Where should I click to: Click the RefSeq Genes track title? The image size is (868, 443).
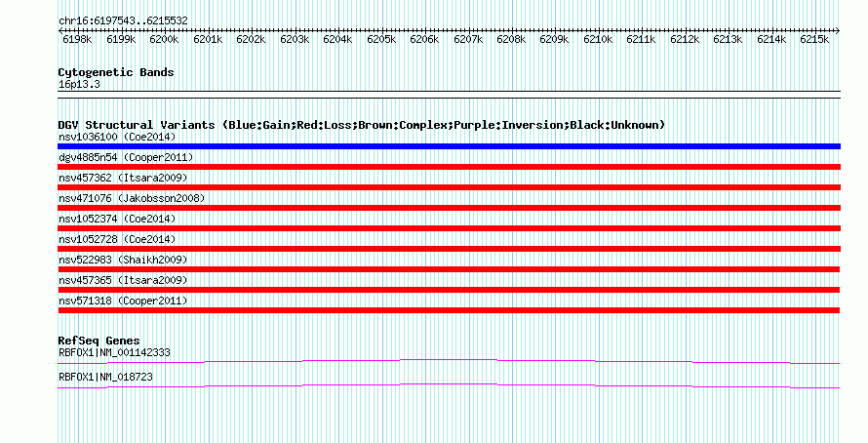99,341
